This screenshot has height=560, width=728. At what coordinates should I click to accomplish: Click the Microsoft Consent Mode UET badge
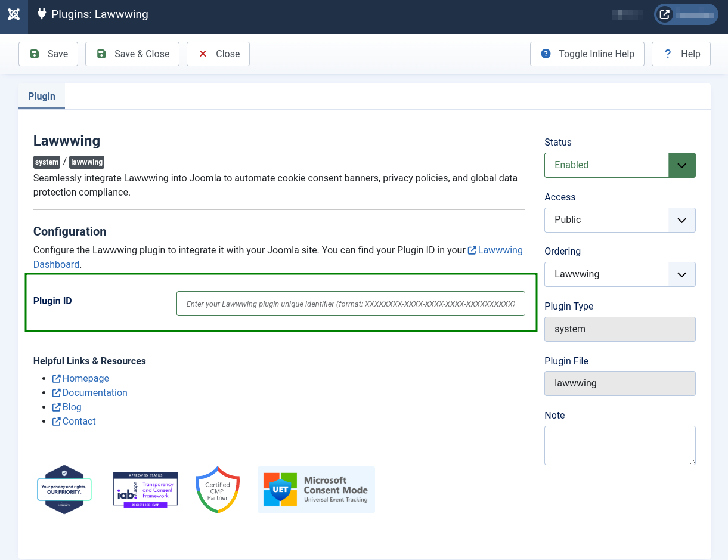[x=316, y=490]
